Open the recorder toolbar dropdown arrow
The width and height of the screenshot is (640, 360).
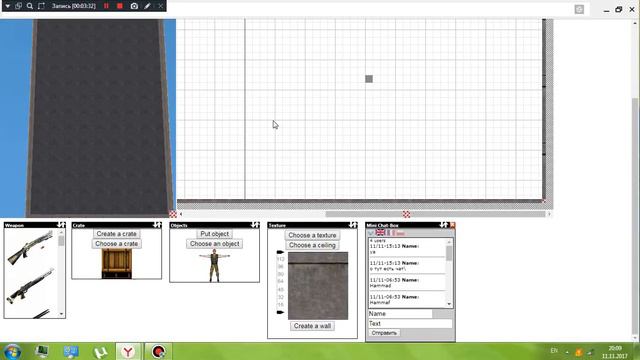coord(7,6)
